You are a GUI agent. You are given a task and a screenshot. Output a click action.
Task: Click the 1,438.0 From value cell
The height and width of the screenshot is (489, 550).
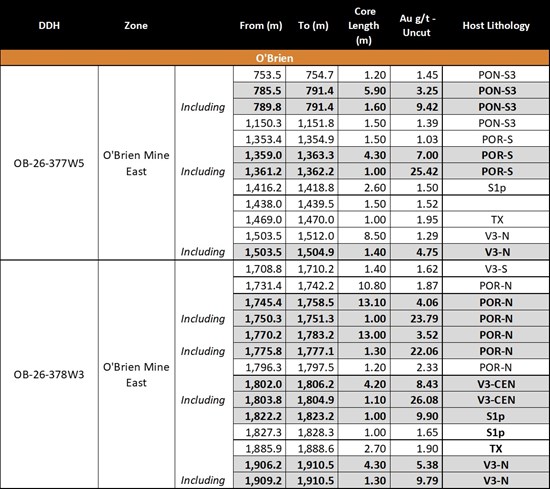click(x=260, y=204)
